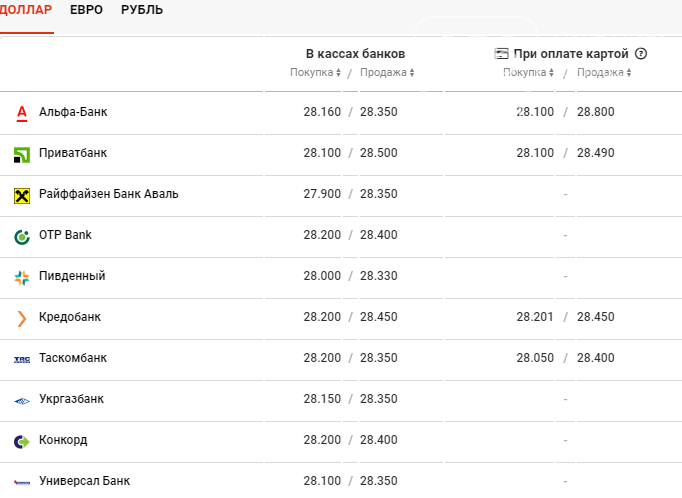Switch to the РУБЛЬ tab
The width and height of the screenshot is (682, 498).
[x=142, y=10]
